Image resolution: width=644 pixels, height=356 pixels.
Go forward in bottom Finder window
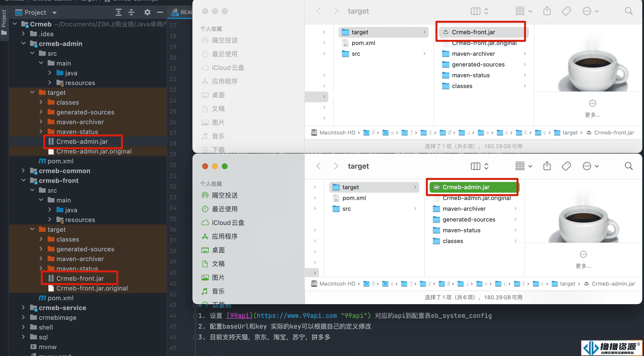(336, 166)
